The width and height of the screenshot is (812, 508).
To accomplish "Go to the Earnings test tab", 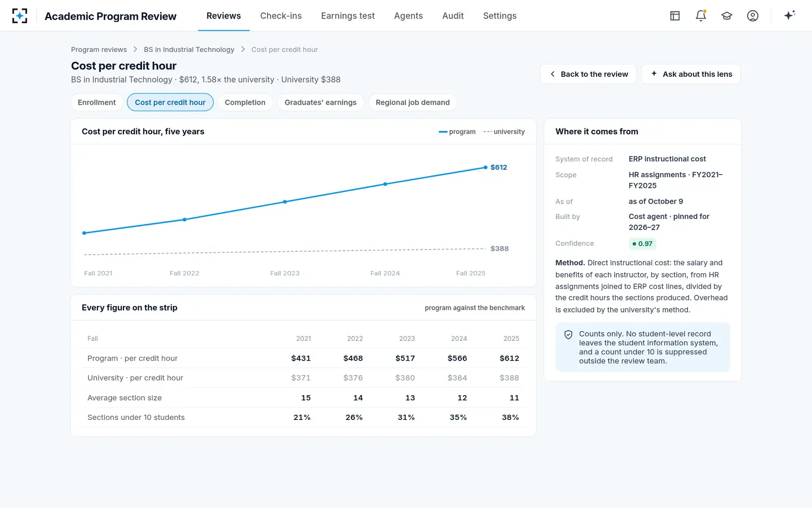I will (348, 16).
